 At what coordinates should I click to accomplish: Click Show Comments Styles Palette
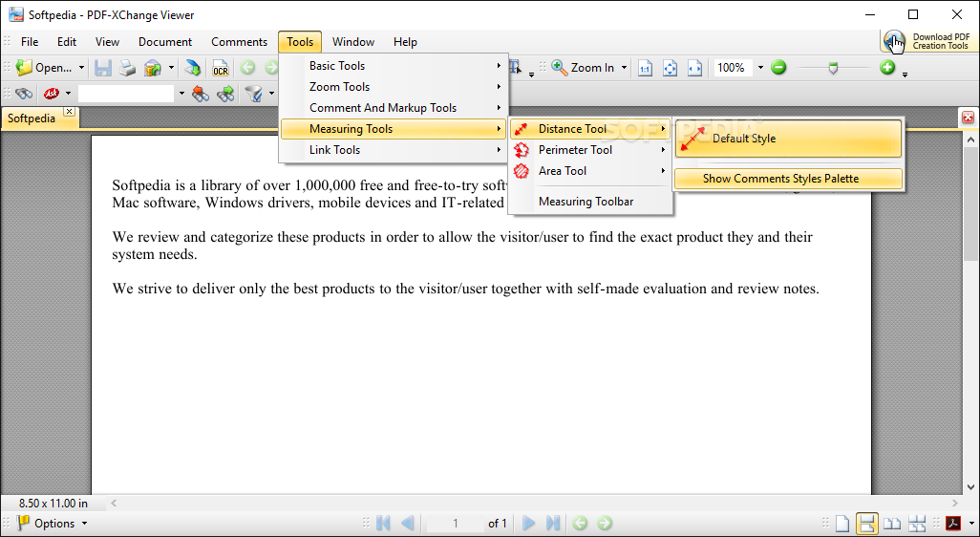[788, 179]
